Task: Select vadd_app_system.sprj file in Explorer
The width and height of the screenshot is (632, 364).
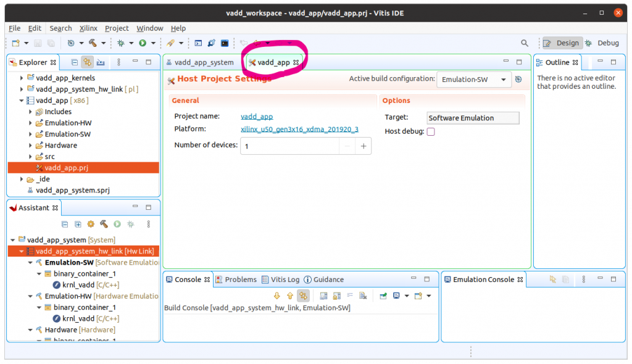Action: (x=72, y=190)
